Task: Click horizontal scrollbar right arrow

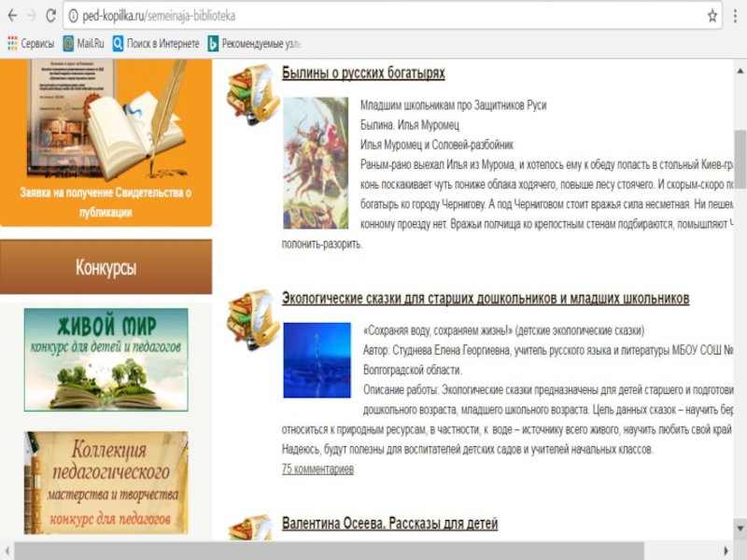Action: click(726, 551)
